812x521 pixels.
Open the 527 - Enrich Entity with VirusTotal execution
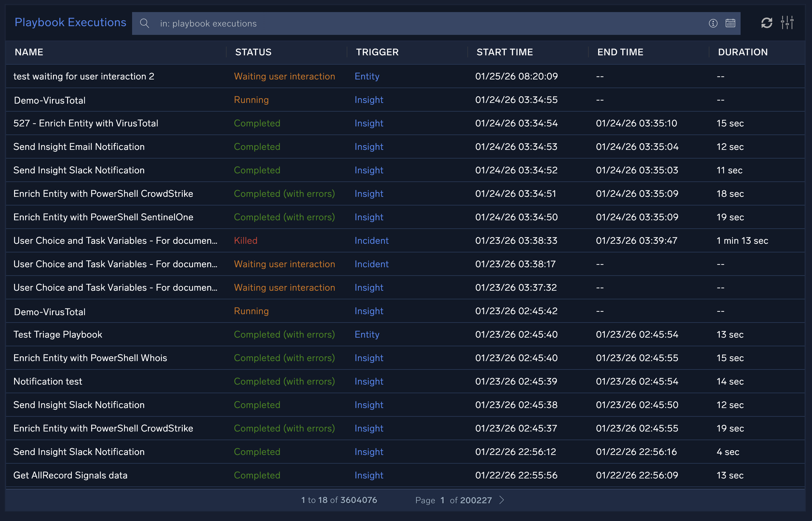85,123
